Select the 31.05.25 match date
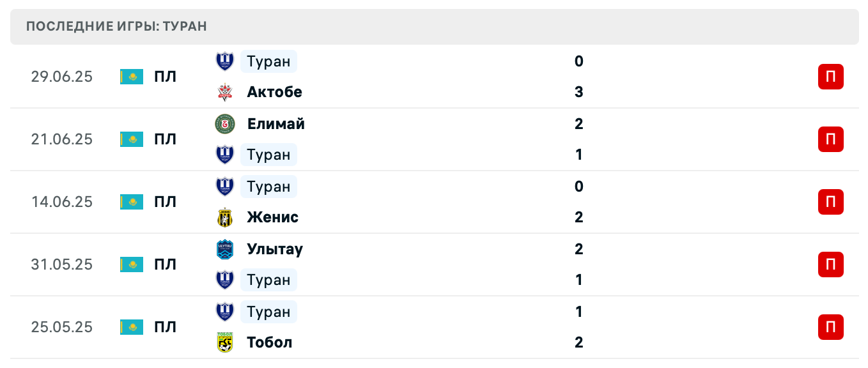The width and height of the screenshot is (868, 368). [x=61, y=264]
